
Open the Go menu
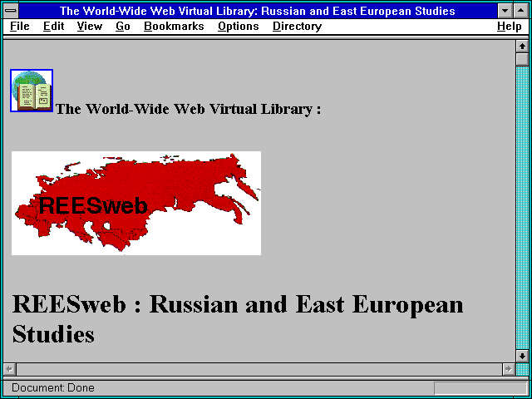[x=123, y=27]
